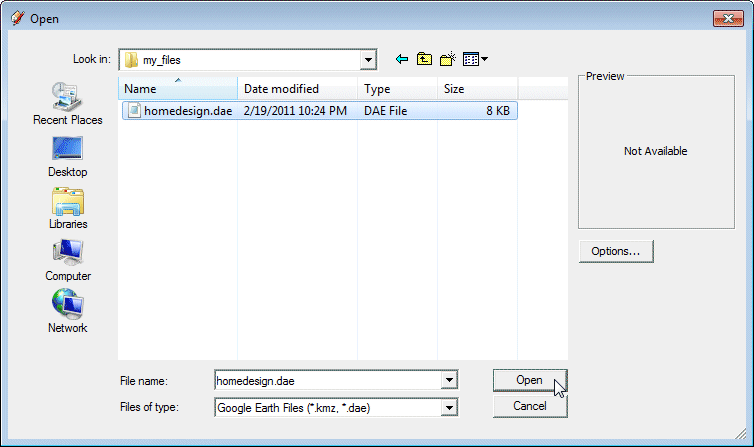Go to Libraries in the places bar
The width and height of the screenshot is (754, 447).
point(68,202)
